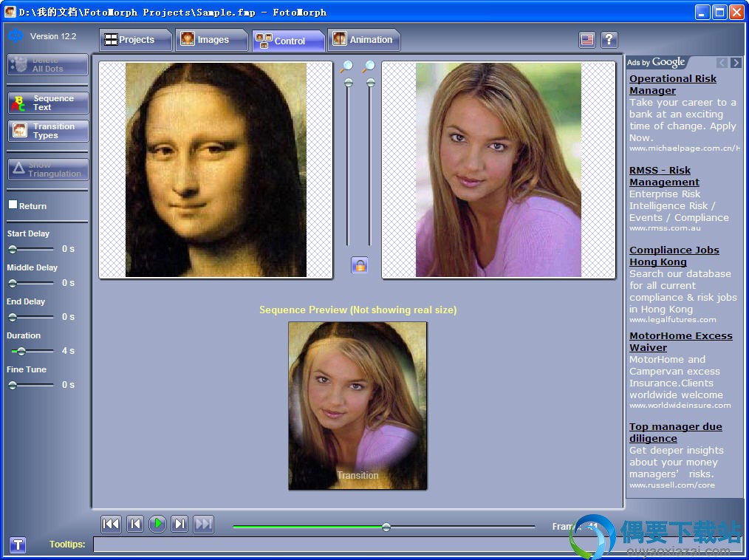749x560 pixels.
Task: Click Version 12.2 text
Action: [x=53, y=36]
